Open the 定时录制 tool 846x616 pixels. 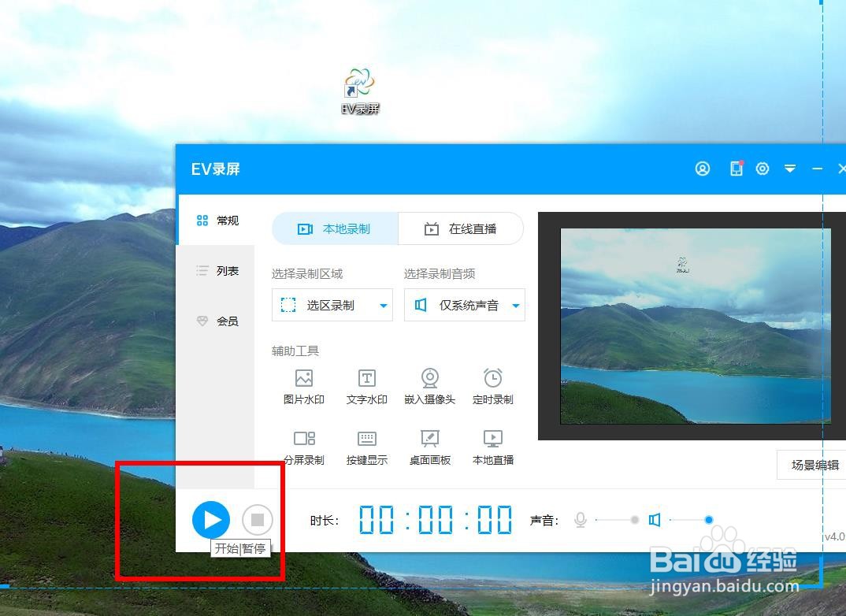[x=492, y=387]
